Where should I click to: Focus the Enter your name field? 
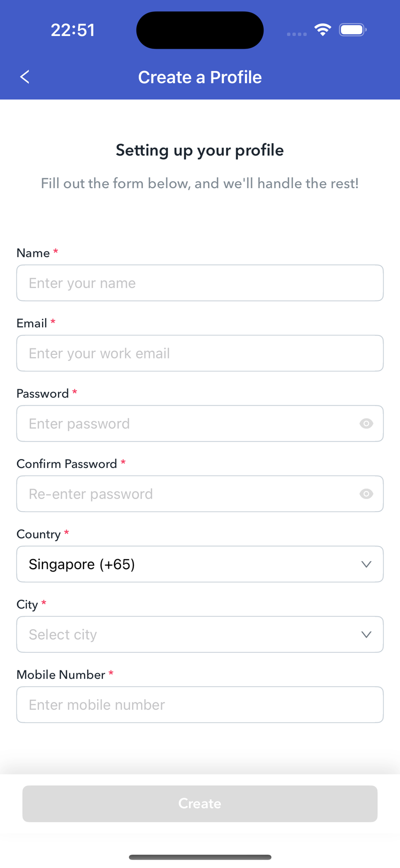tap(200, 283)
